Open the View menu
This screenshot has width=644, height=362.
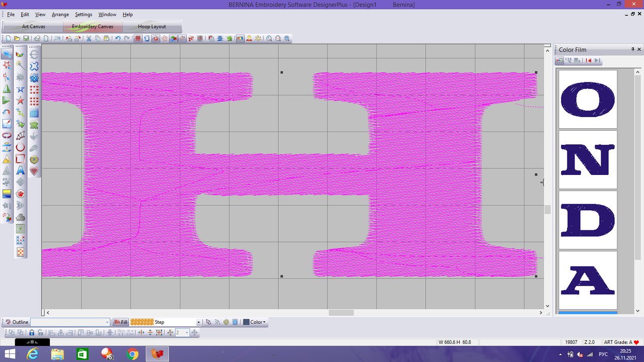click(40, 15)
